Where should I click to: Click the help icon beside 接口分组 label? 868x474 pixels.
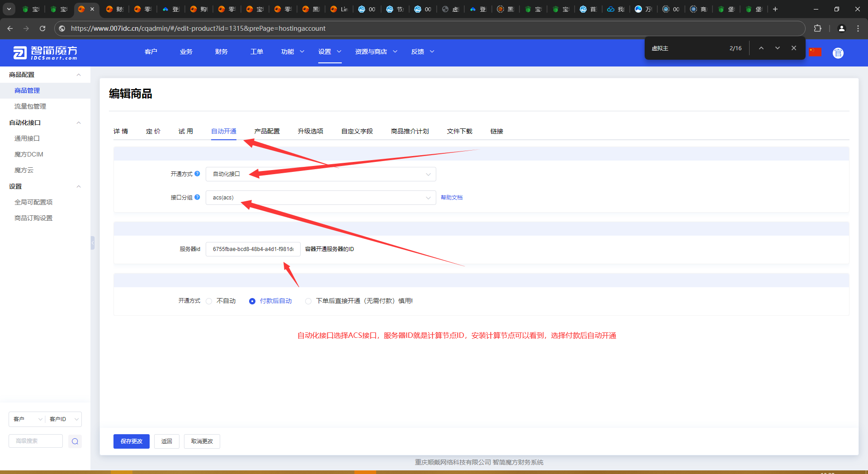197,197
